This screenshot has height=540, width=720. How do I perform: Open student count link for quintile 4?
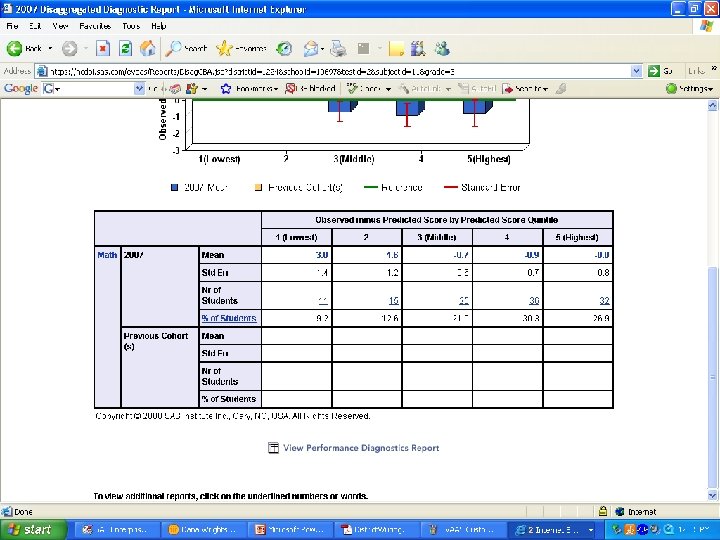534,301
